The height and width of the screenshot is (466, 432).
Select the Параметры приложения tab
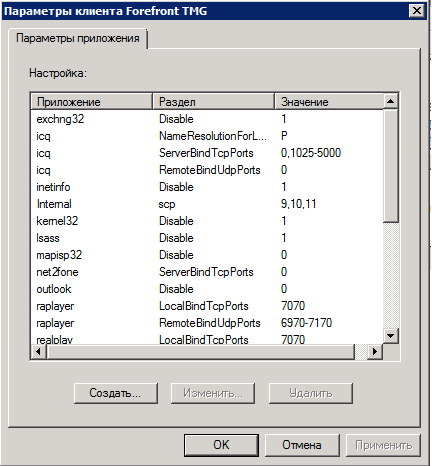pos(78,38)
